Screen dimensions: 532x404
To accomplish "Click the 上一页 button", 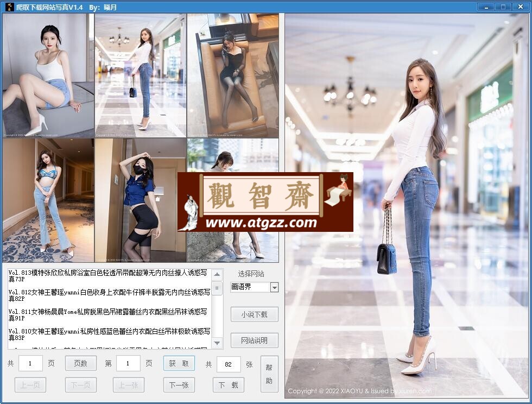I will [x=30, y=385].
